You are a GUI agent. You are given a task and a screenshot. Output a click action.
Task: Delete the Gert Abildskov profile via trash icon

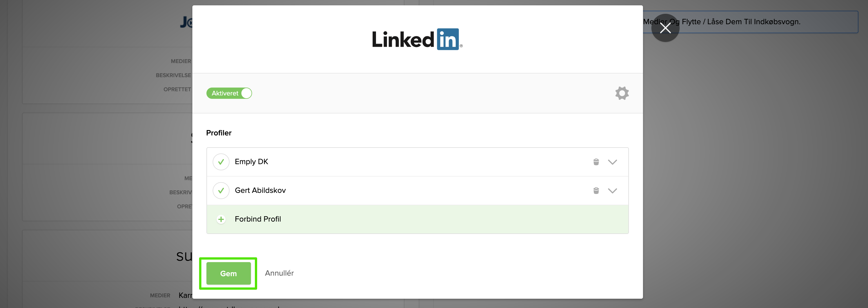click(596, 190)
